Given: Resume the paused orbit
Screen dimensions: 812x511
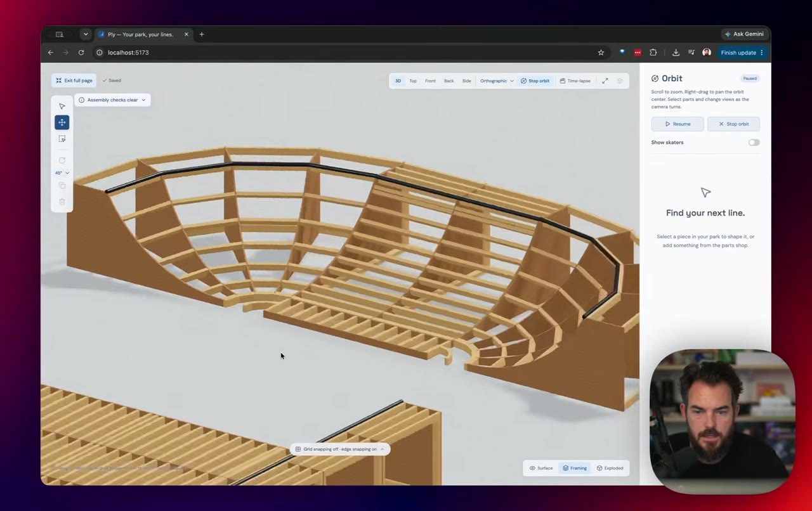Looking at the screenshot, I should (678, 124).
